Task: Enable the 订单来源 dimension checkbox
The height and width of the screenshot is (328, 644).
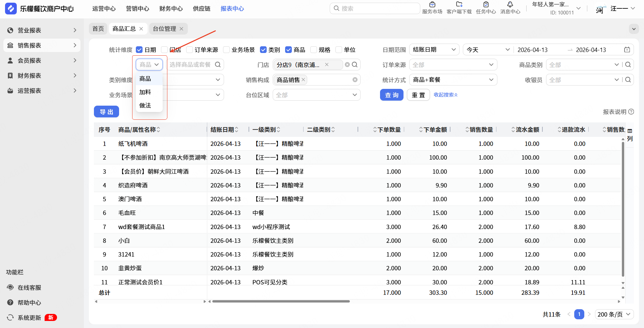Action: (190, 50)
